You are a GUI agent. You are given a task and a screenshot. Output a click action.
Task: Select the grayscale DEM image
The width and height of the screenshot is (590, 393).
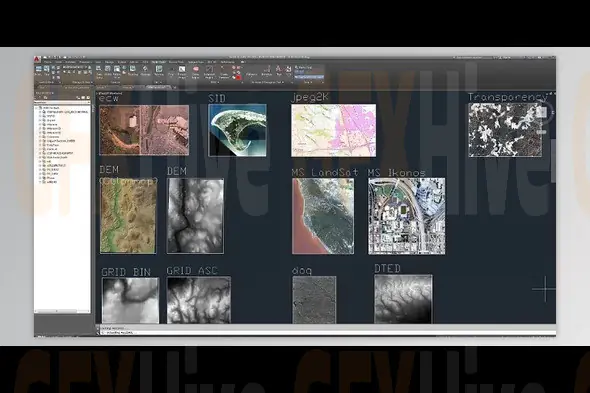(x=195, y=216)
